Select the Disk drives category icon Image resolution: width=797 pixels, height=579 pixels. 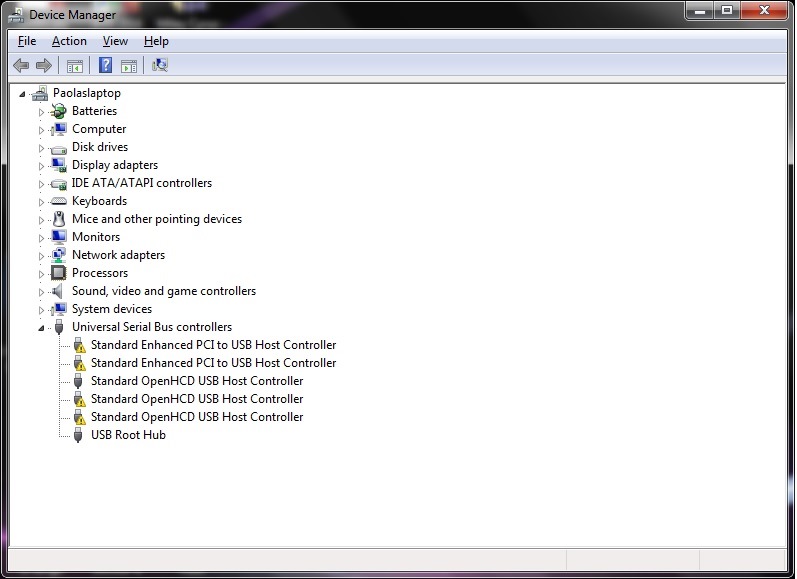tap(59, 149)
